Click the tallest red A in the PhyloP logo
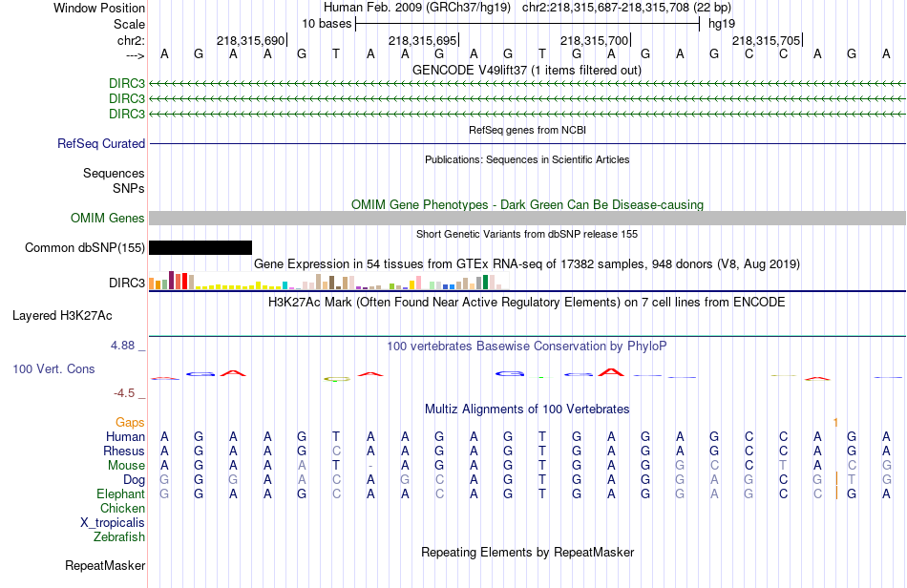Image resolution: width=907 pixels, height=588 pixels. [611, 372]
